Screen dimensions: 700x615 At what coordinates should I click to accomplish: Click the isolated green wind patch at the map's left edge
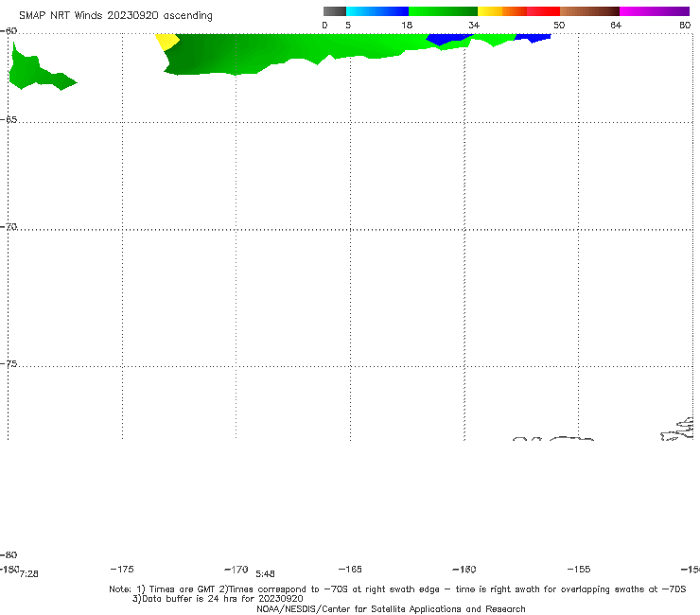(x=33, y=72)
